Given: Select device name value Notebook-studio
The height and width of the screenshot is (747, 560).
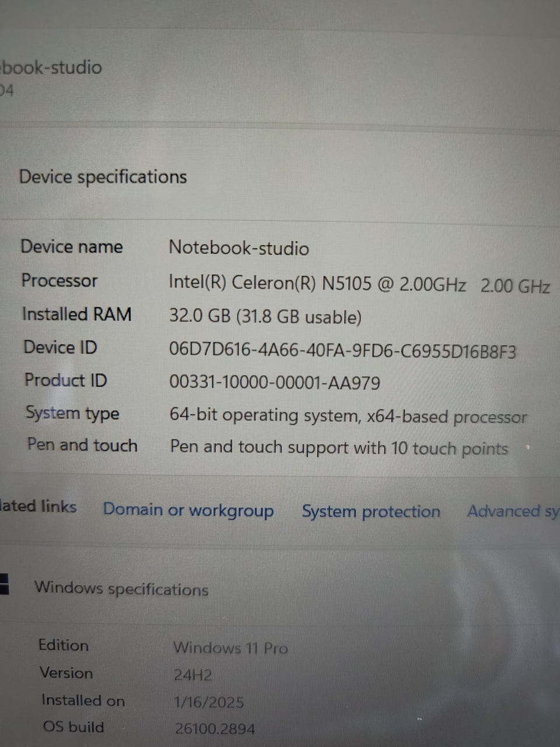Looking at the screenshot, I should pyautogui.click(x=239, y=248).
